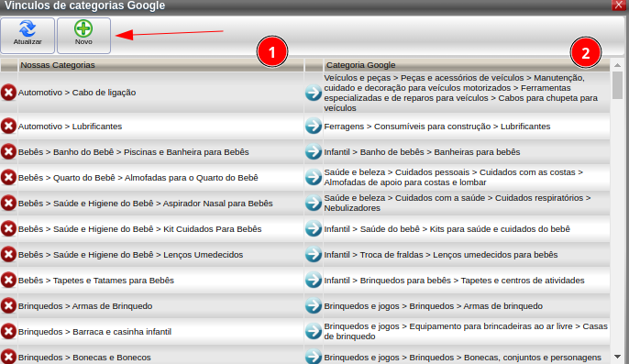
Task: Remove the Bonecas e Bonecos link
Action: [x=8, y=357]
